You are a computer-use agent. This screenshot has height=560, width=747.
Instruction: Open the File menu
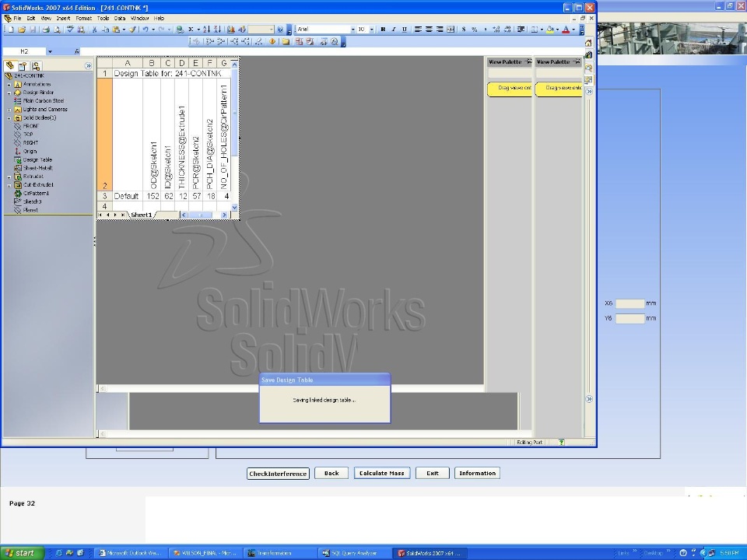(17, 19)
